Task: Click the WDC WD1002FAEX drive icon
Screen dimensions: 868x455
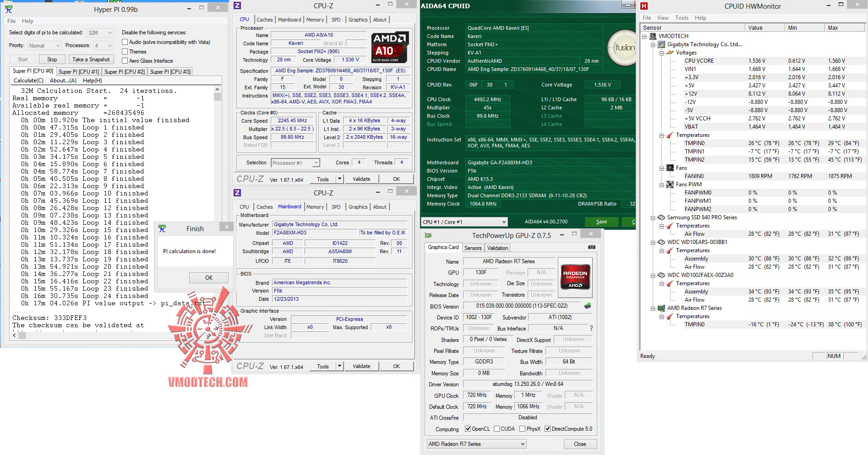Action: (661, 275)
